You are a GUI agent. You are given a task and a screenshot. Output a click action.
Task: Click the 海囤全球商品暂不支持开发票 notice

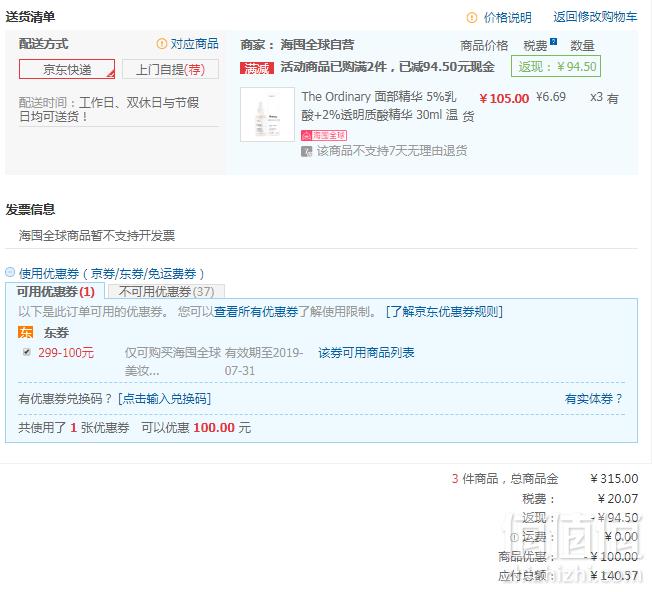pos(96,236)
